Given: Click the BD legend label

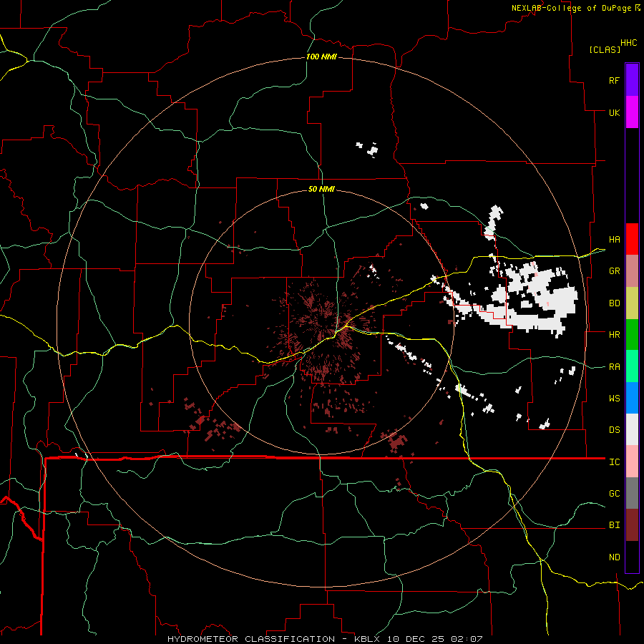Looking at the screenshot, I should 615,303.
